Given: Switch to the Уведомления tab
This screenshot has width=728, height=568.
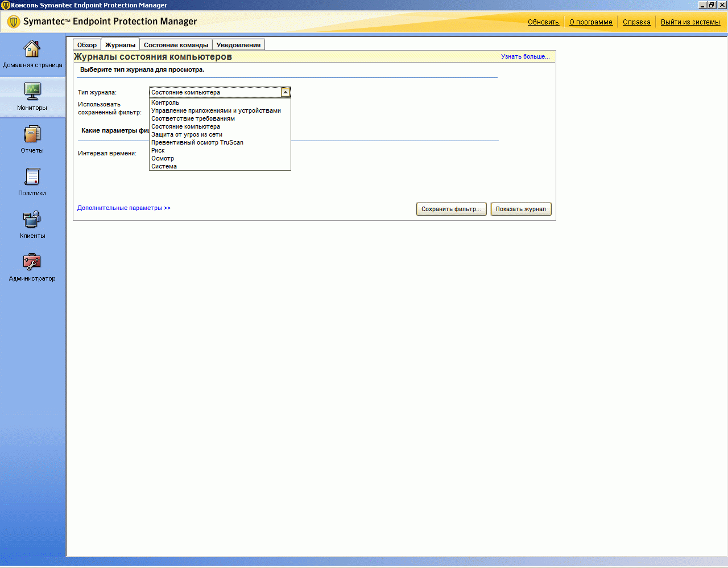Looking at the screenshot, I should coord(238,45).
